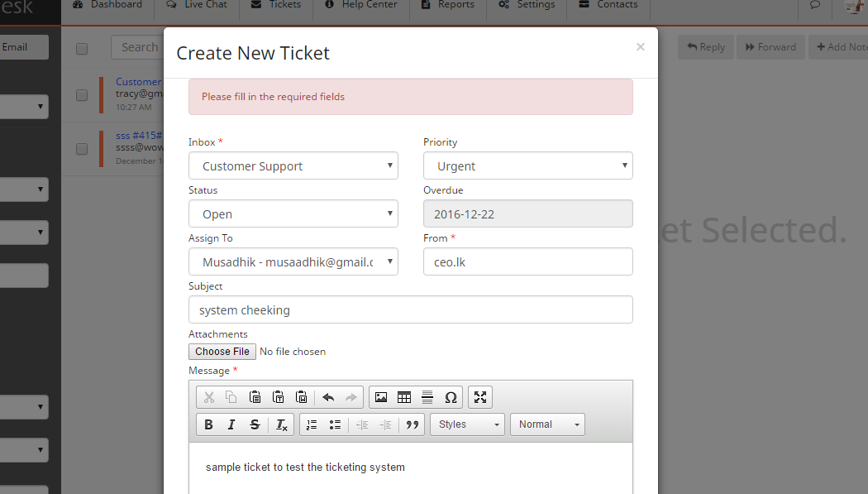Screen dimensions: 868x494
Task: Open the Styles dropdown in the editor
Action: 467,424
